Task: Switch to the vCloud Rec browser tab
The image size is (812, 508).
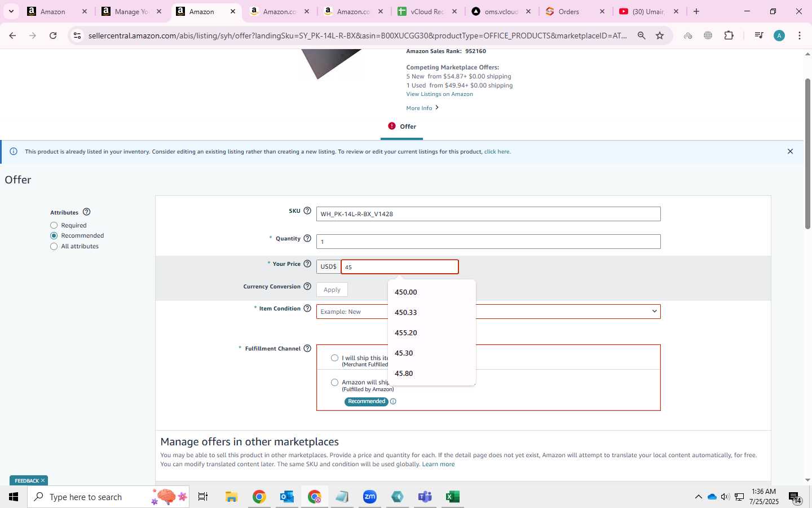Action: click(x=427, y=11)
